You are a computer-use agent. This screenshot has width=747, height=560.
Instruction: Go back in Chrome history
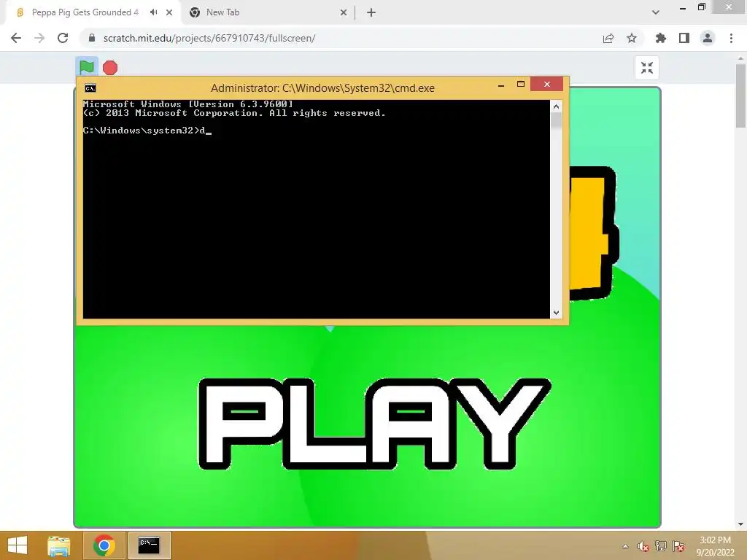tap(16, 38)
